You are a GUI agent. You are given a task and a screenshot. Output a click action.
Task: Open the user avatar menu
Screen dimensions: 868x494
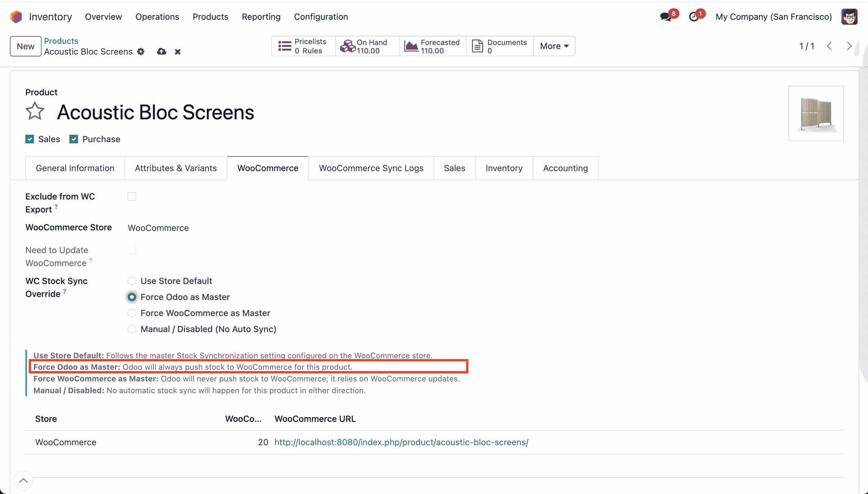point(849,17)
